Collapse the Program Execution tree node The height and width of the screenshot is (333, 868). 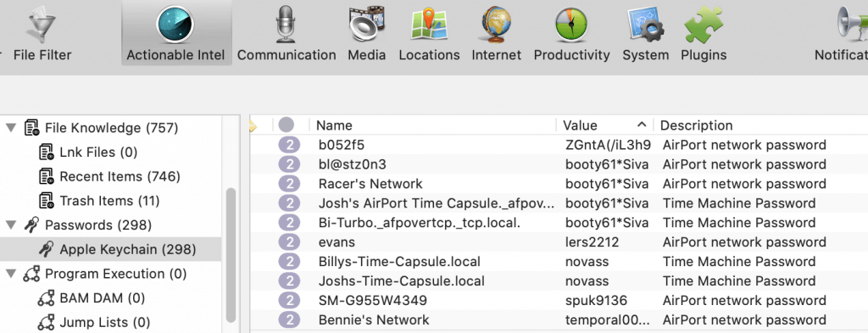tap(10, 275)
